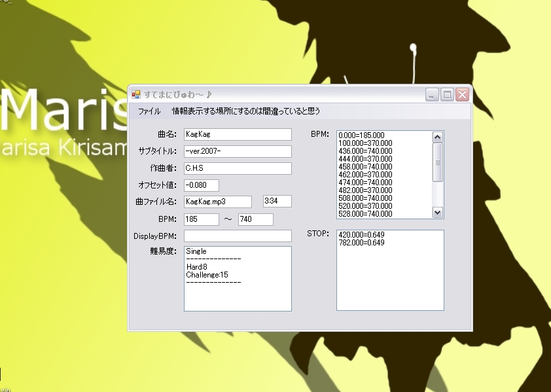The image size is (551, 392).
Task: Select BPM entry 462.000=370.000
Action: tap(365, 174)
